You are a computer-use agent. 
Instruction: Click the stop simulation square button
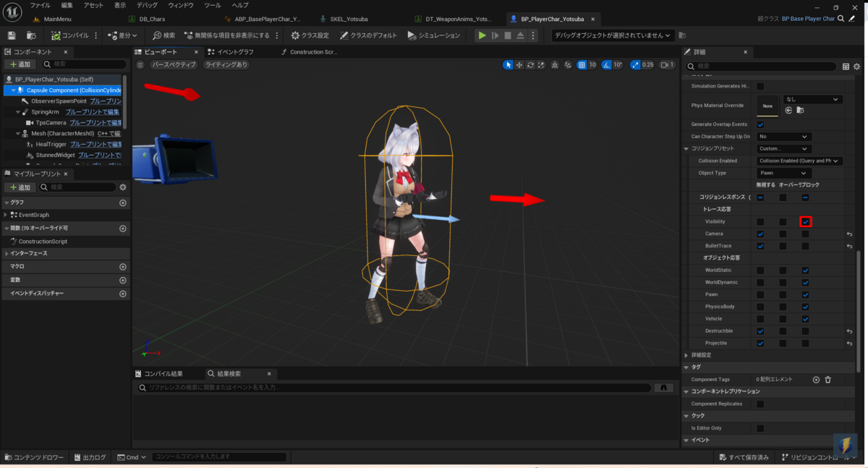508,35
